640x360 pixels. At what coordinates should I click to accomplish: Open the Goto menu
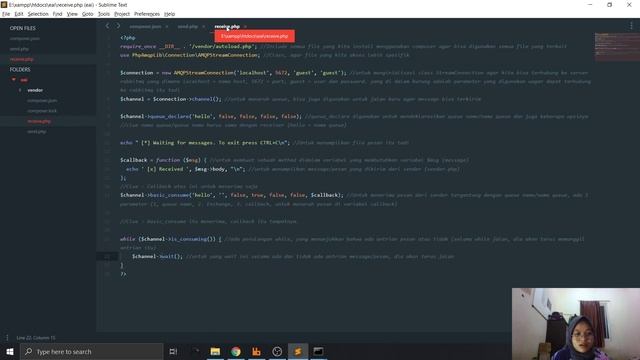pos(87,14)
